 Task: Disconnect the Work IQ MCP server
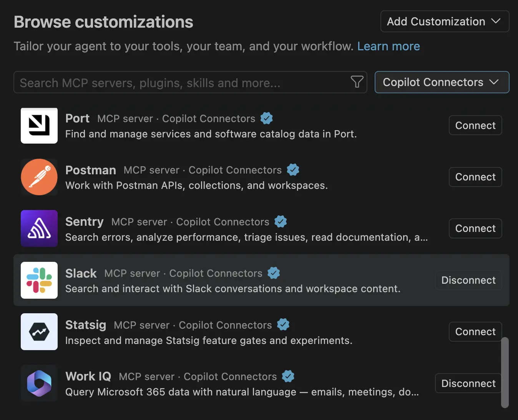468,383
